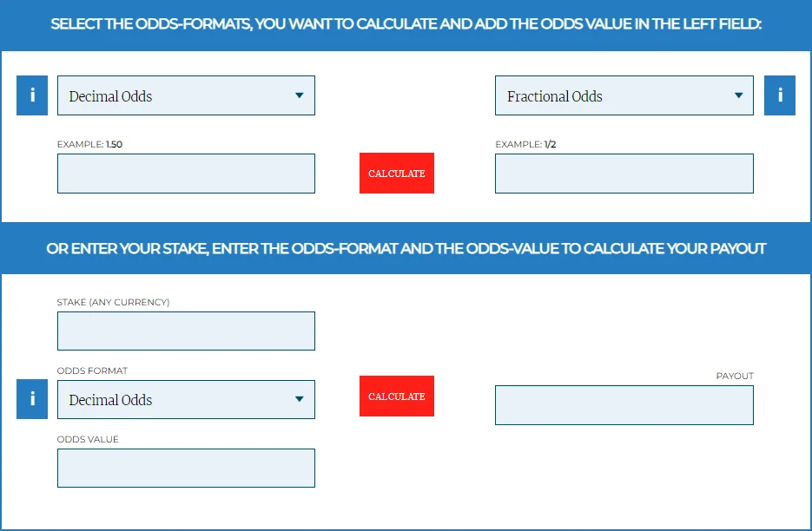Click the "Odds Value" label text
This screenshot has height=531, width=812.
point(88,439)
